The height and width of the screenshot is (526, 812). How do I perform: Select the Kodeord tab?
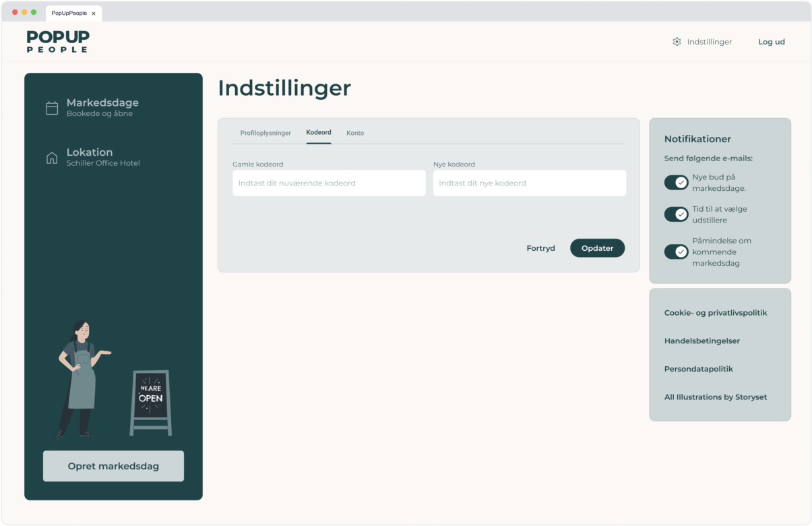point(318,132)
